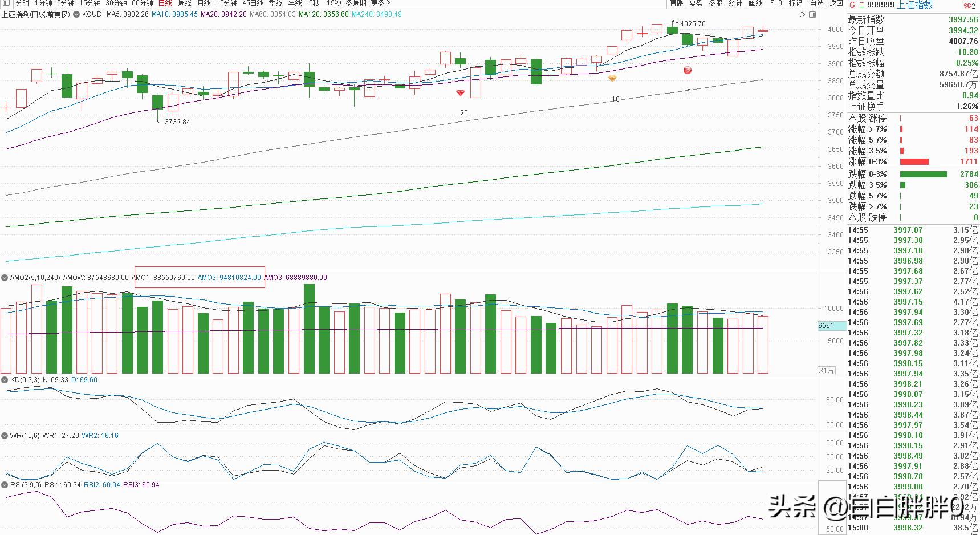The height and width of the screenshot is (535, 980).
Task: Click the RSI indicator circular arrow icon
Action: pos(5,485)
